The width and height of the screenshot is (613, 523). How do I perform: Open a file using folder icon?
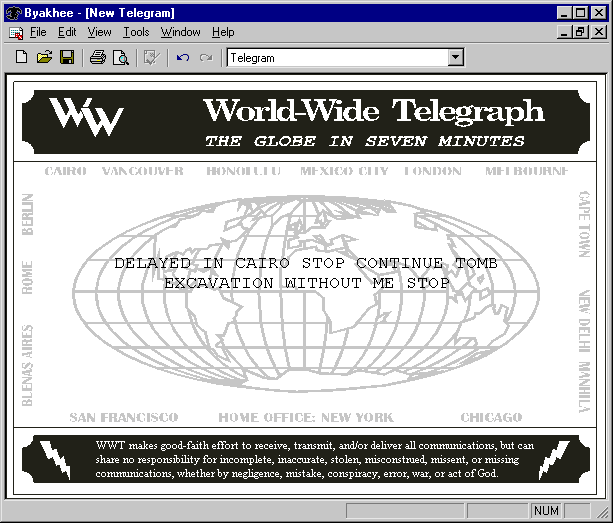(x=45, y=57)
